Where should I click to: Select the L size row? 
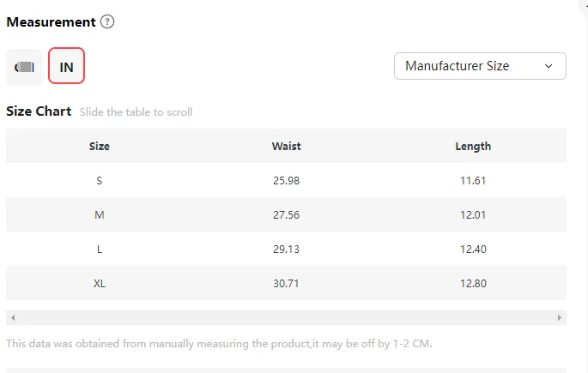click(100, 249)
